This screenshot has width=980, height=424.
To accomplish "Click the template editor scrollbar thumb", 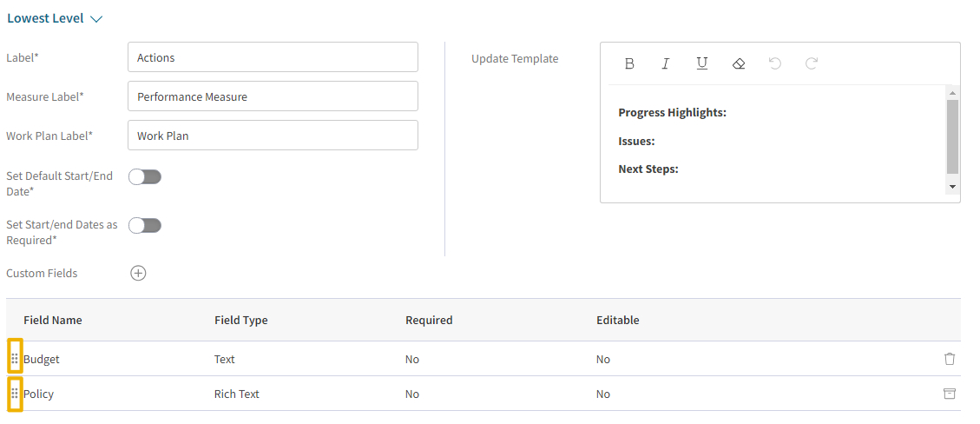I will pyautogui.click(x=952, y=136).
